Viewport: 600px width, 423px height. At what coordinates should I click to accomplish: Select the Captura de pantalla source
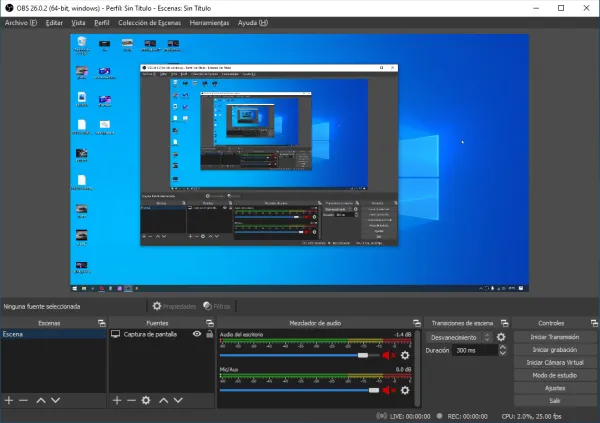click(x=150, y=334)
